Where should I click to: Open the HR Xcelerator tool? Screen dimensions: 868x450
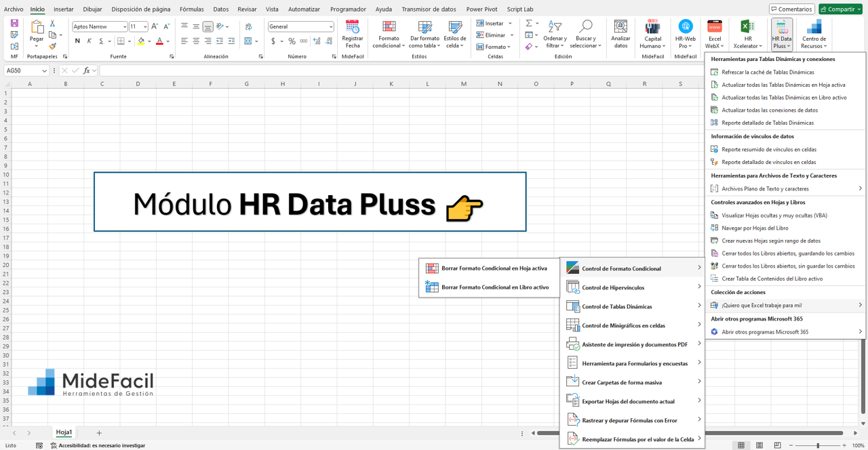[748, 34]
